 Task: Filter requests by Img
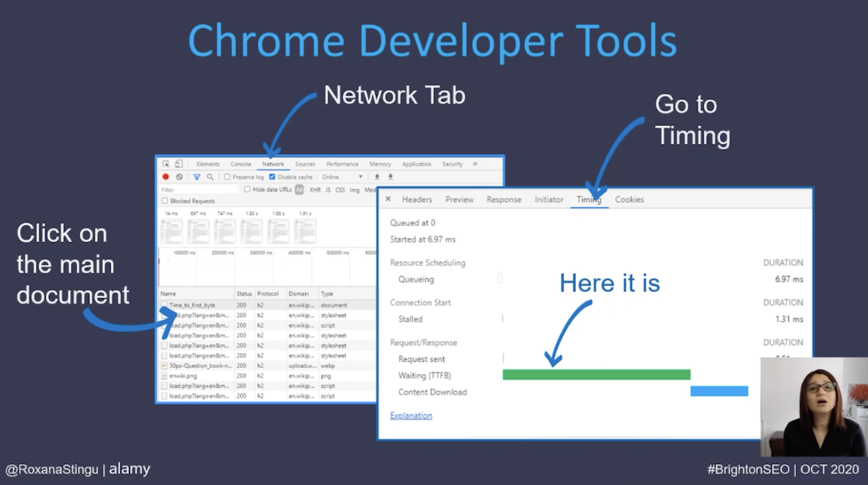coord(355,190)
